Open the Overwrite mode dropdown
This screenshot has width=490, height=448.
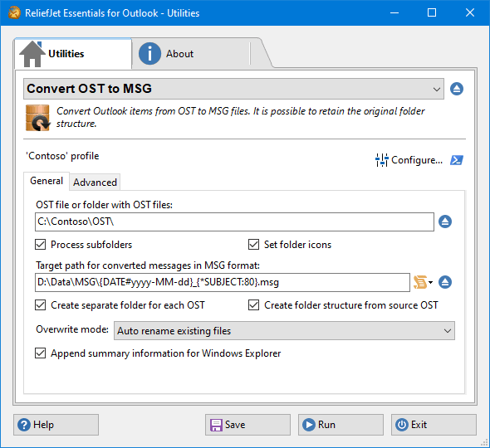pyautogui.click(x=284, y=331)
